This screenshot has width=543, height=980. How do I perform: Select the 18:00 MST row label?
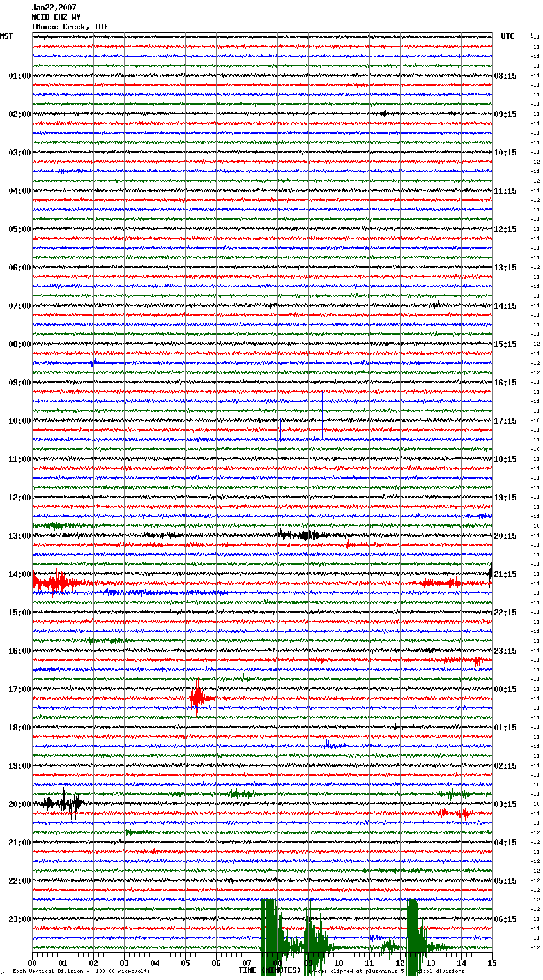click(x=20, y=728)
